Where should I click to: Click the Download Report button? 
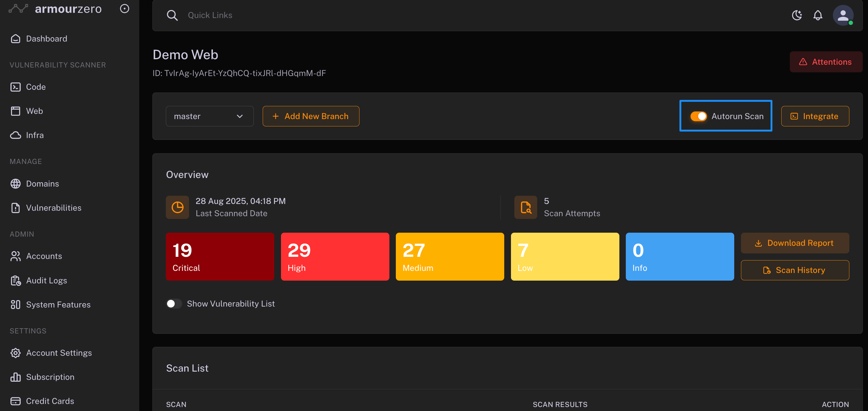[794, 243]
